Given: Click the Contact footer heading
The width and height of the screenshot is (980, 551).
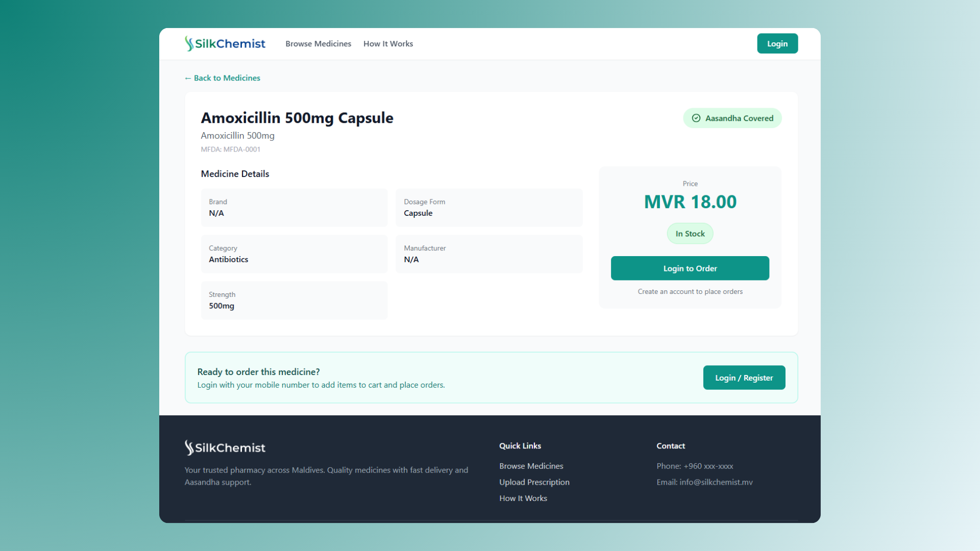Looking at the screenshot, I should point(670,446).
